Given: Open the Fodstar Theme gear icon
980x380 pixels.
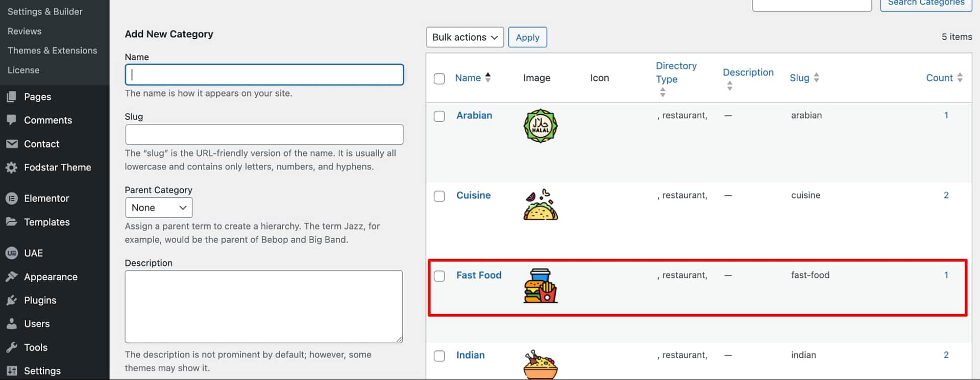Looking at the screenshot, I should (x=12, y=167).
